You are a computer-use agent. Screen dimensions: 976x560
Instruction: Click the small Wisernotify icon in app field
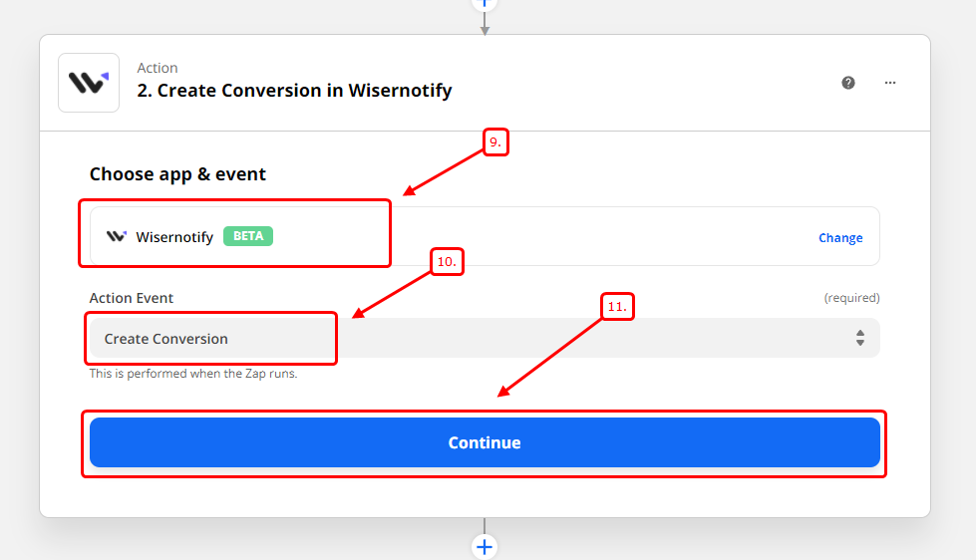click(x=117, y=237)
